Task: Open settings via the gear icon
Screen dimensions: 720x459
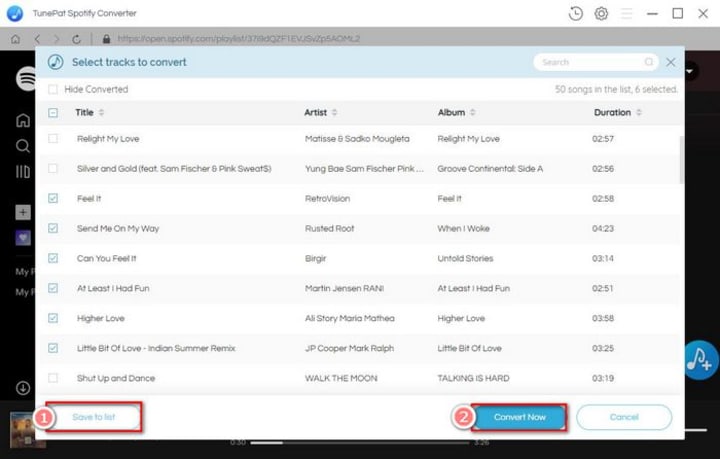Action: click(601, 13)
